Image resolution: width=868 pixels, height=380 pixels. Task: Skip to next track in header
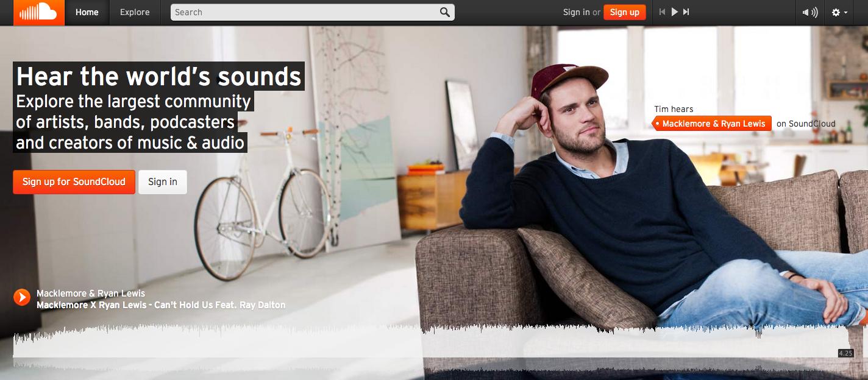tap(686, 12)
